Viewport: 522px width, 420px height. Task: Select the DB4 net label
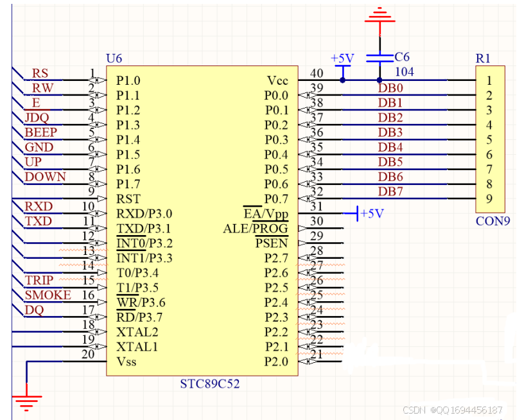point(390,147)
